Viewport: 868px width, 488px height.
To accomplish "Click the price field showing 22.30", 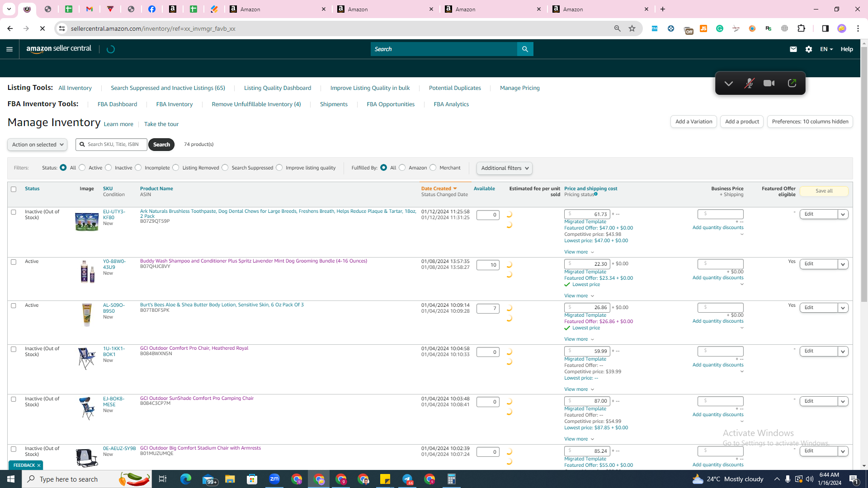I will tap(587, 264).
